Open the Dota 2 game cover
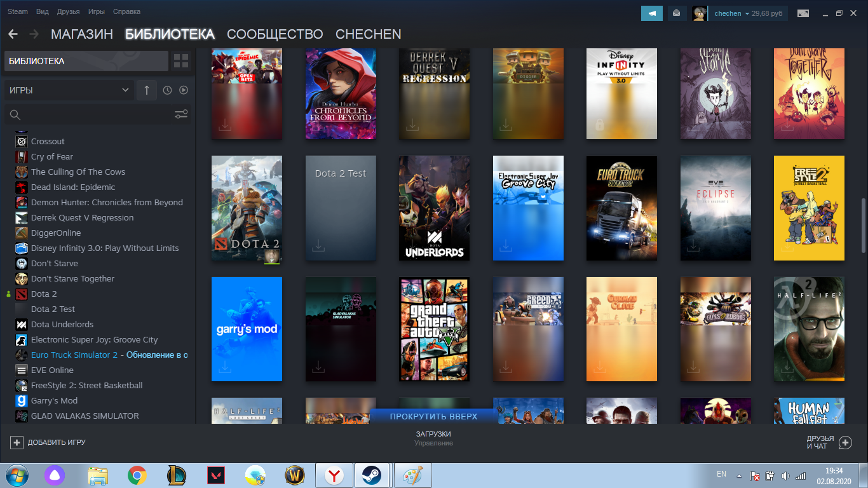The width and height of the screenshot is (868, 488). tap(247, 208)
